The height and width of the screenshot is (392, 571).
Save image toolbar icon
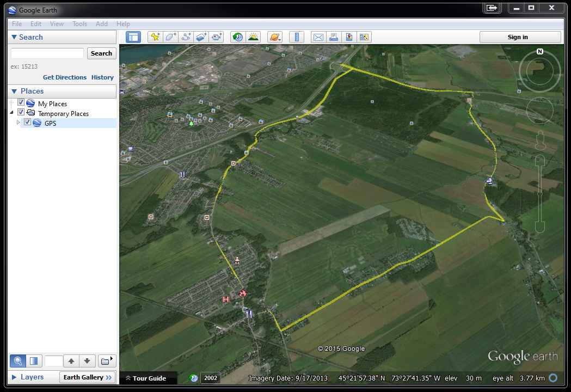click(x=349, y=37)
